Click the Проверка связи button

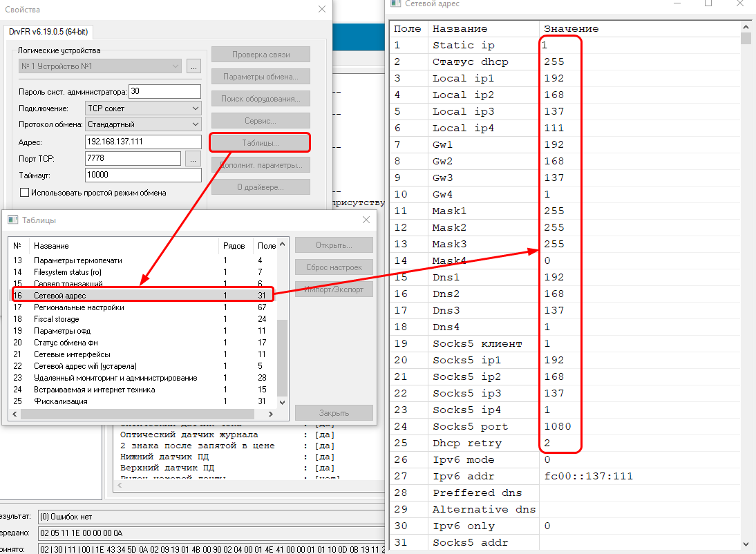(x=261, y=55)
